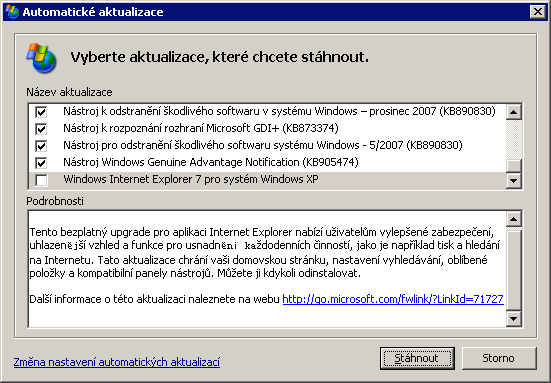Uncheck the 5/2007 KB890830 update checkbox
The height and width of the screenshot is (383, 551).
[x=41, y=145]
